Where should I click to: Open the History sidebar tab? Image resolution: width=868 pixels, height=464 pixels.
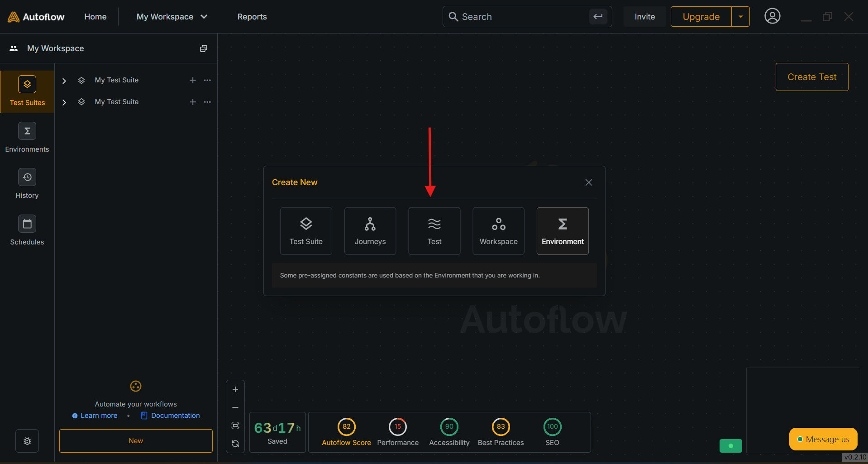(x=27, y=184)
